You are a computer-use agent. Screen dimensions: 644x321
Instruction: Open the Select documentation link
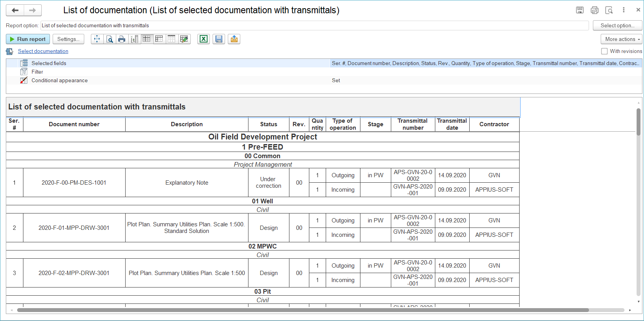click(x=43, y=51)
